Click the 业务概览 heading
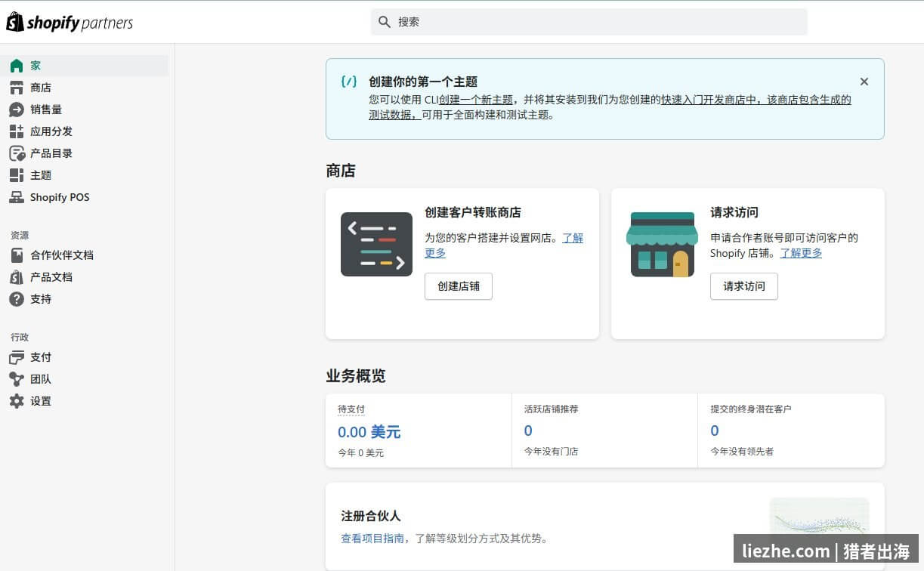This screenshot has width=924, height=571. (356, 376)
